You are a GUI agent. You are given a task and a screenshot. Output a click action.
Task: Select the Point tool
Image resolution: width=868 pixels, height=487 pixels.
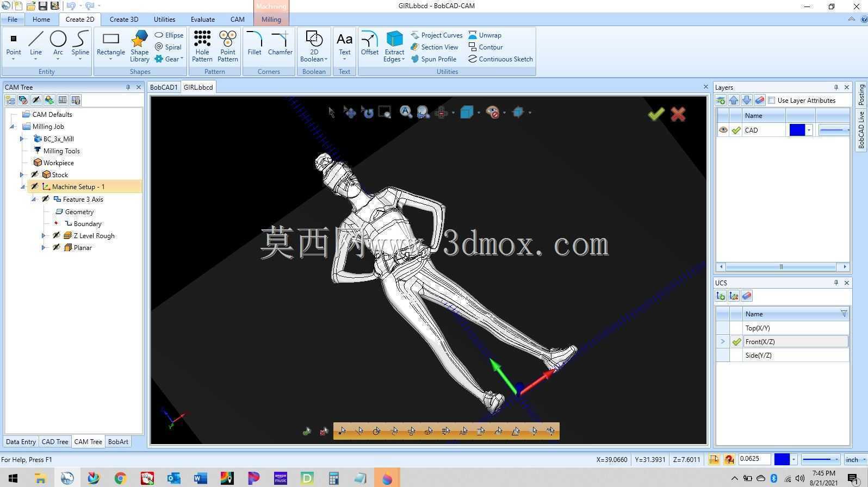point(14,45)
